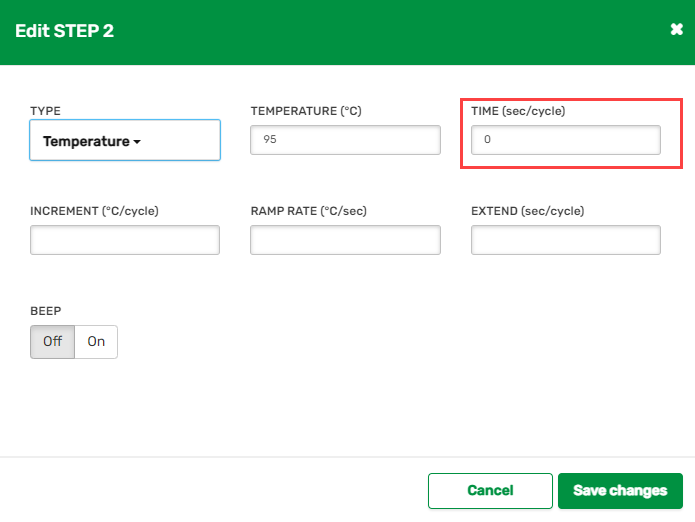The width and height of the screenshot is (695, 522).
Task: Click the TIME input showing 0
Action: click(565, 140)
